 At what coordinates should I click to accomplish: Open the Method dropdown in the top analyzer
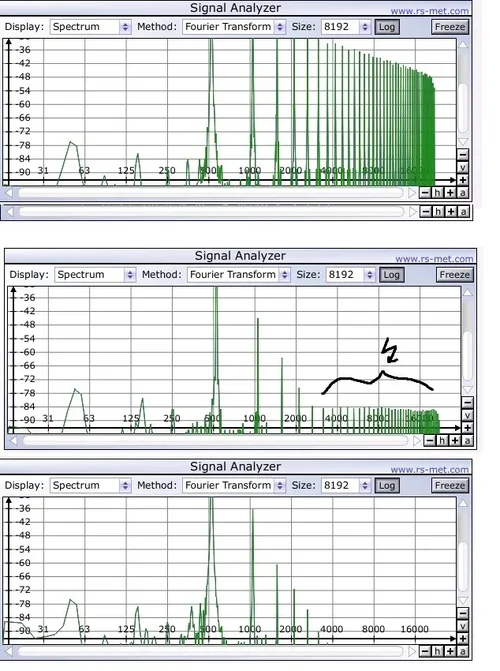[234, 27]
